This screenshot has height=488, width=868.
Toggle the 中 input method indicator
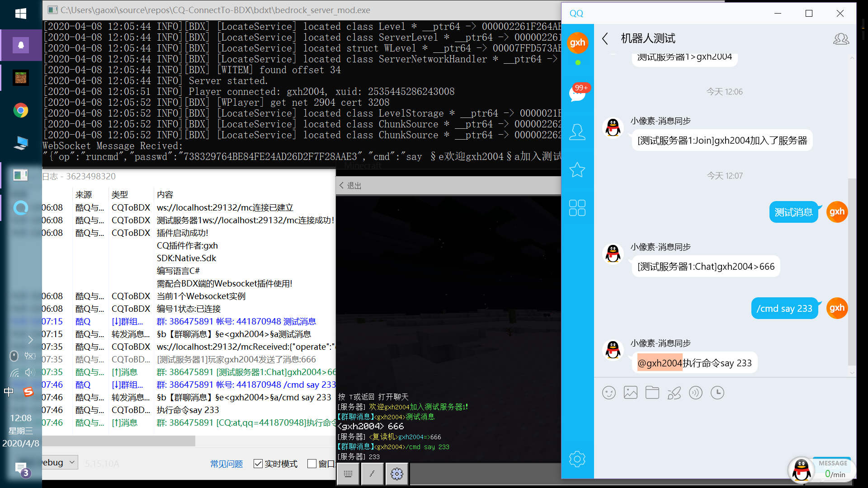[9, 392]
